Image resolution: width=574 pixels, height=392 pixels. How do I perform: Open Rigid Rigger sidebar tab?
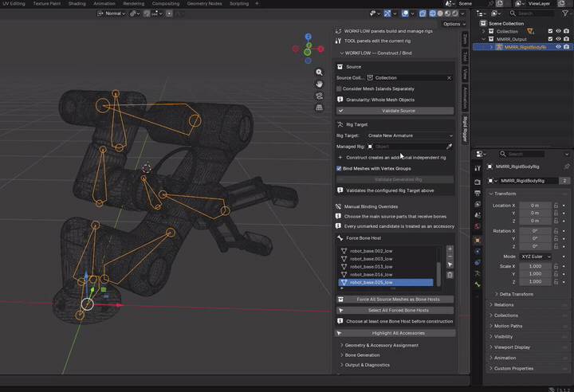465,129
